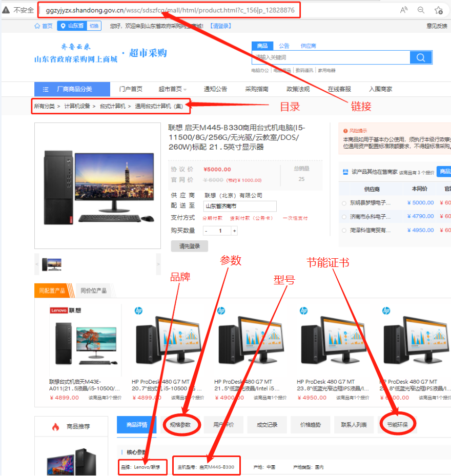Click 计算机设备 in the breadcrumb
The image size is (451, 476).
pos(77,106)
